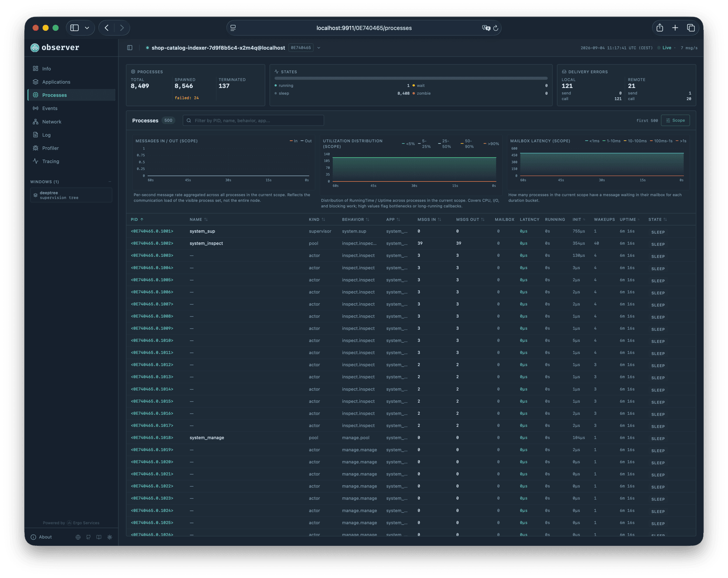The width and height of the screenshot is (728, 578).
Task: Click the Safari sidebar toggle icon
Action: coord(75,28)
